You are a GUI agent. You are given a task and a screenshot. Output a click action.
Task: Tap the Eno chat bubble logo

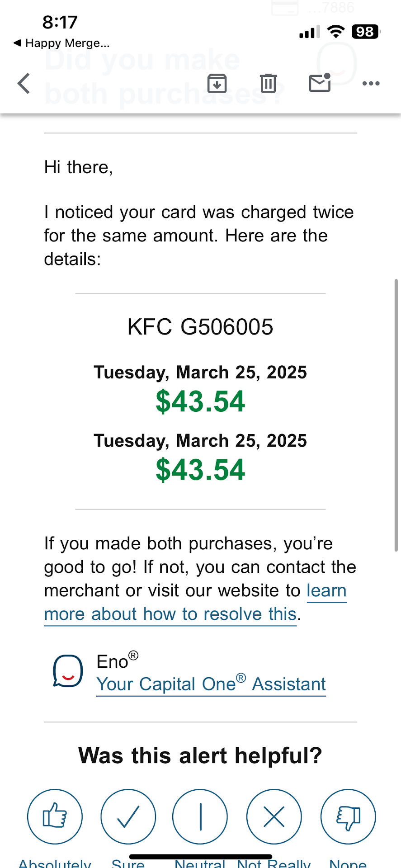pyautogui.click(x=68, y=671)
